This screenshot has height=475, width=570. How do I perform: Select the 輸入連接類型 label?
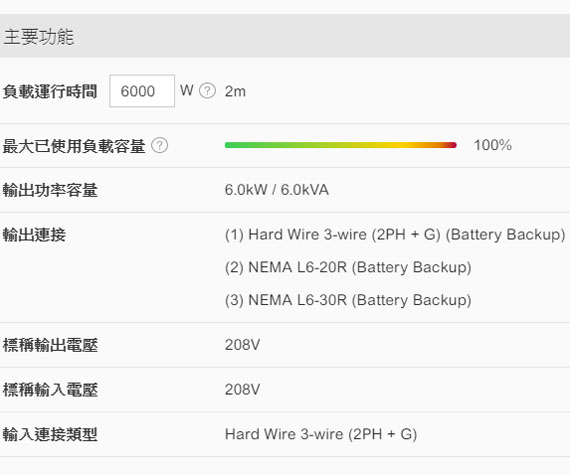tap(50, 434)
